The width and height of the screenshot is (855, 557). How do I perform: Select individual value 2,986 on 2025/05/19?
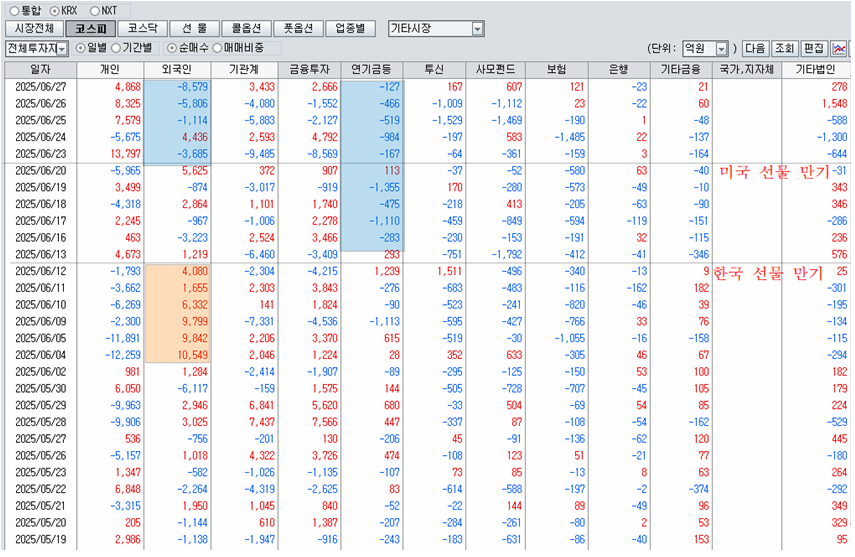pos(128,540)
